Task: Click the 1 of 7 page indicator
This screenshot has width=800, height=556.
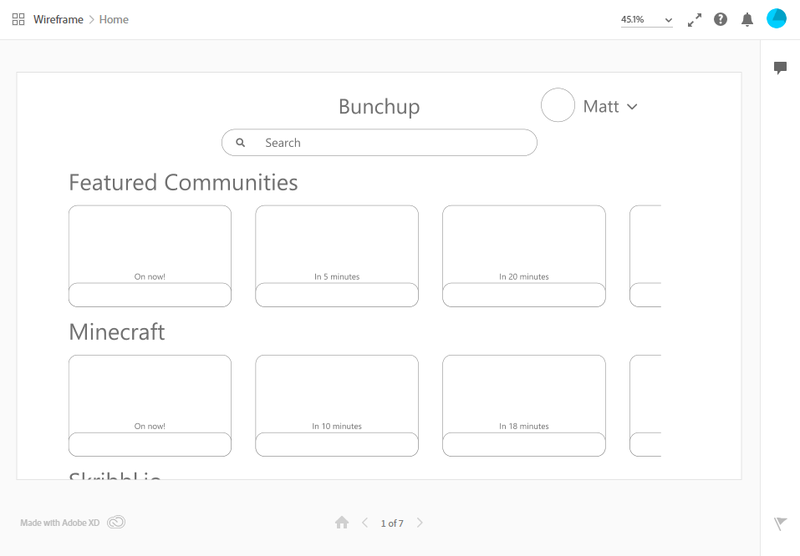Action: click(392, 523)
